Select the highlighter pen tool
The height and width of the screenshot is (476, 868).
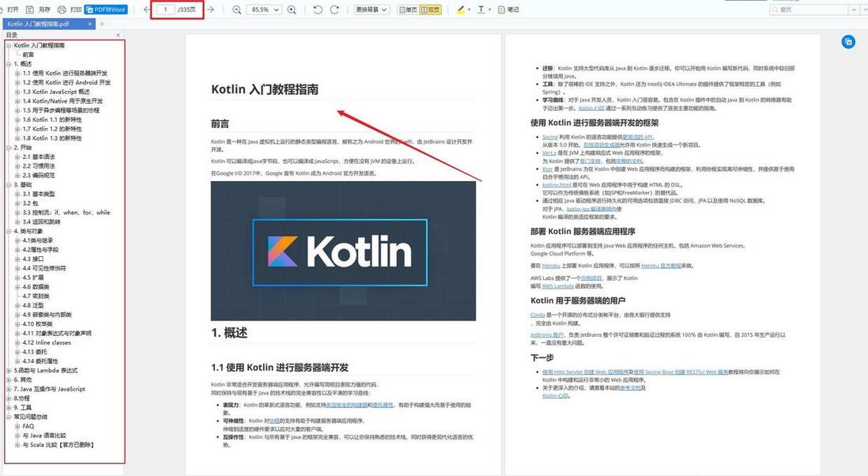pyautogui.click(x=461, y=9)
